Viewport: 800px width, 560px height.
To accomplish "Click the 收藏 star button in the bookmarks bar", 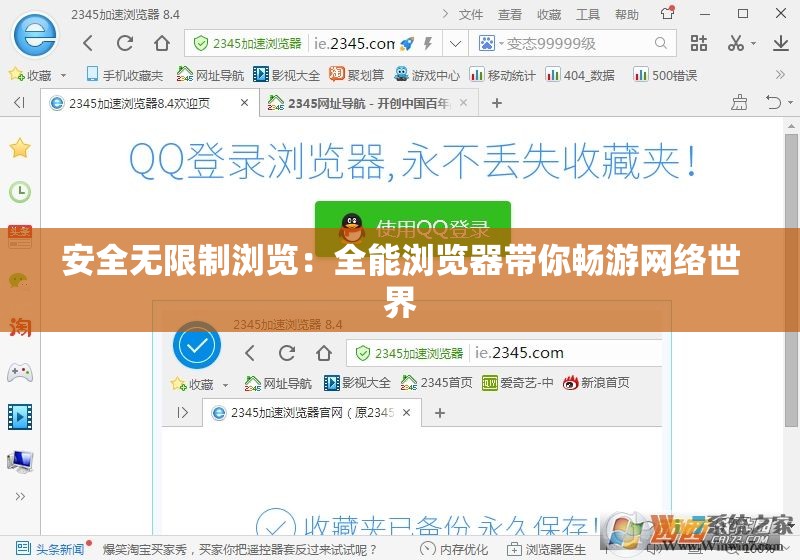I will (30, 75).
